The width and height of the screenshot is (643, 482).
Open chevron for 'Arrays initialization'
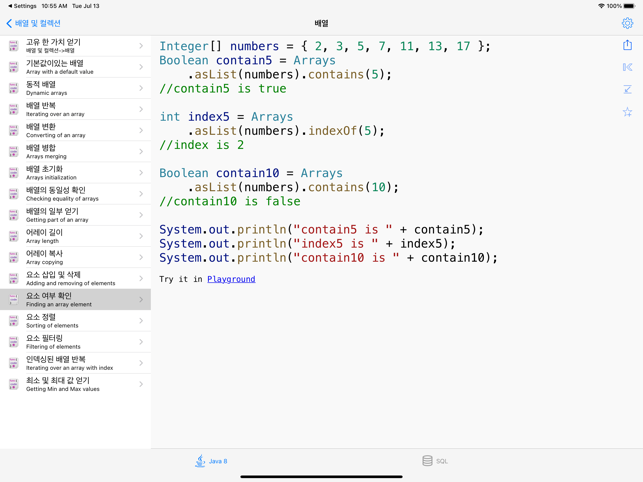click(x=141, y=173)
